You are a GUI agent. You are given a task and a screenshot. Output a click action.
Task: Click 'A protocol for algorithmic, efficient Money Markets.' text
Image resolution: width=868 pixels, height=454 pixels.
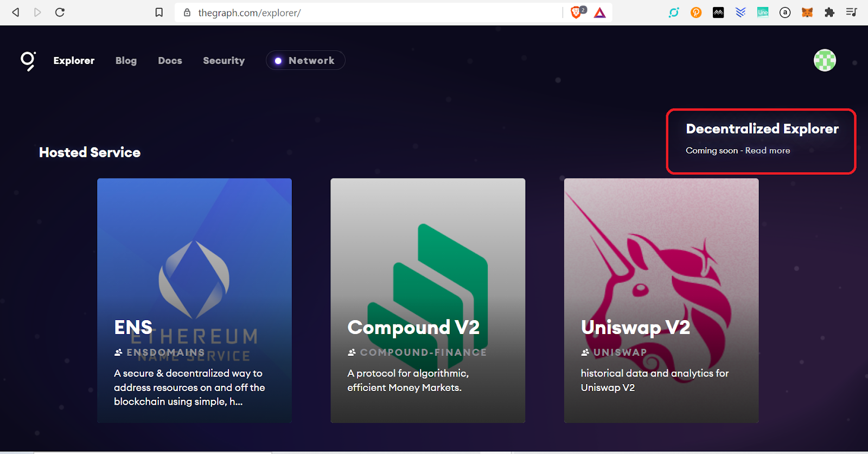408,380
